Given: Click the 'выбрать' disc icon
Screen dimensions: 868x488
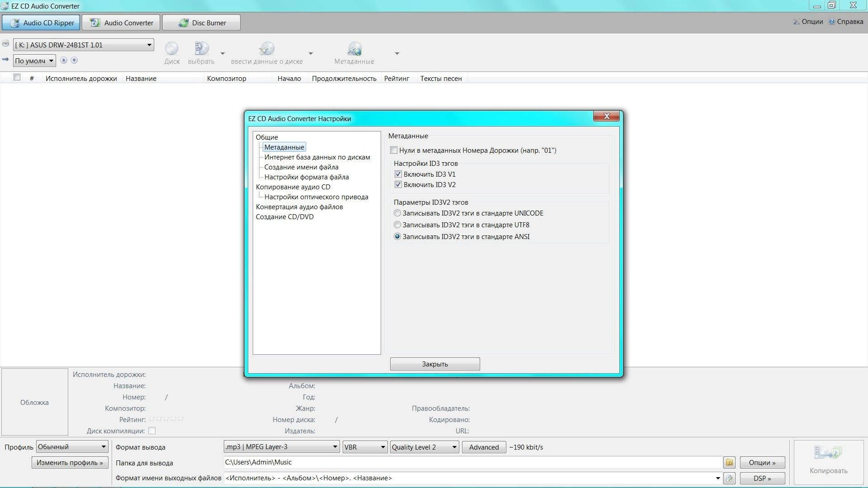Looking at the screenshot, I should tap(202, 48).
